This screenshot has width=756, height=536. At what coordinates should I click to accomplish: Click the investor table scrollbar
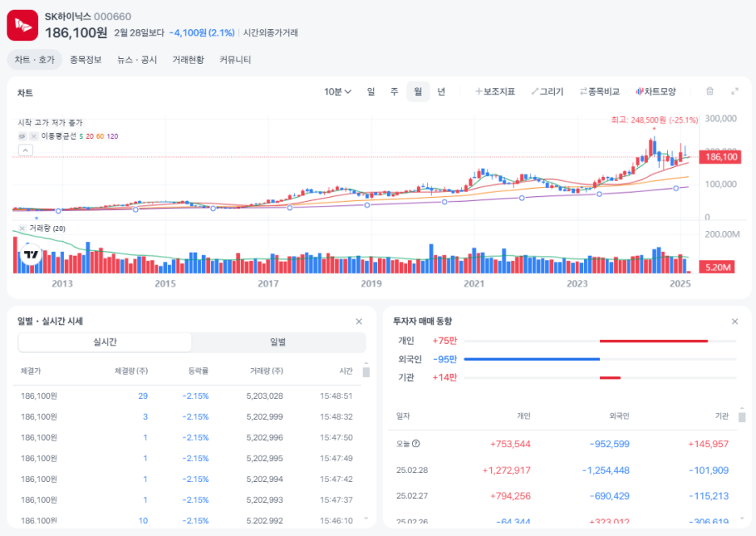pos(742,417)
